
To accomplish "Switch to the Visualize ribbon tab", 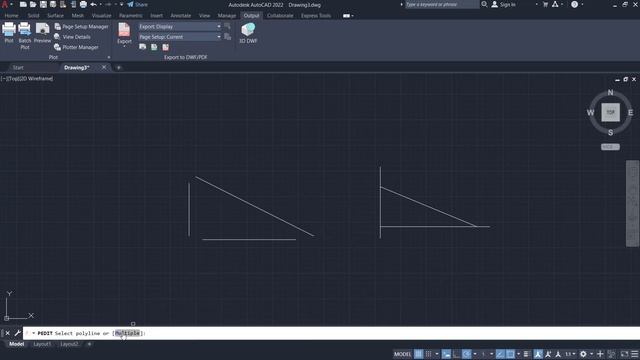I will click(101, 16).
